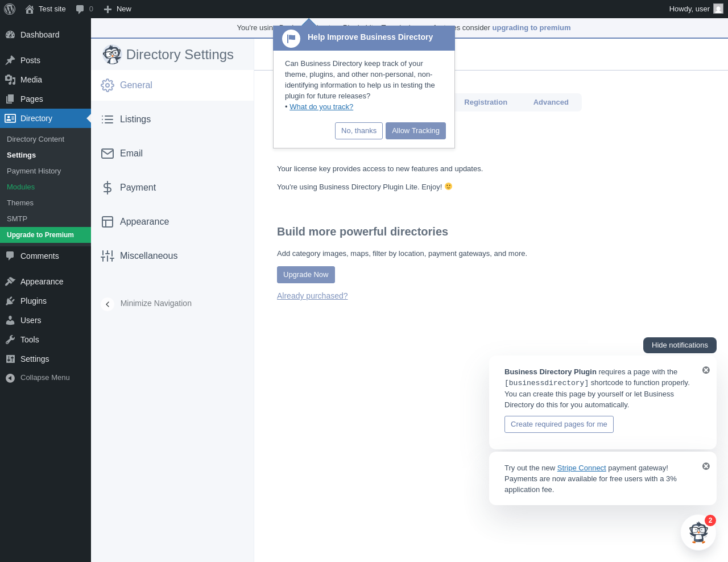Image resolution: width=728 pixels, height=562 pixels.
Task: Open Modules submenu item
Action: (x=20, y=187)
